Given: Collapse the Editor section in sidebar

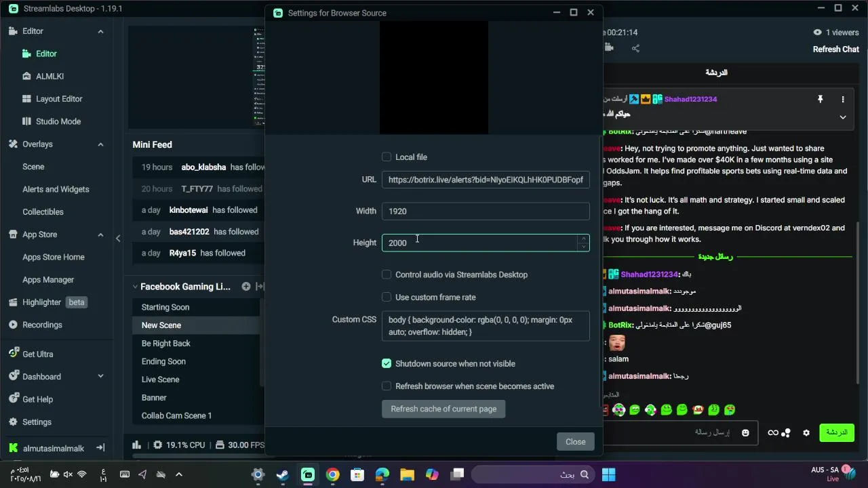Looking at the screenshot, I should coord(100,31).
